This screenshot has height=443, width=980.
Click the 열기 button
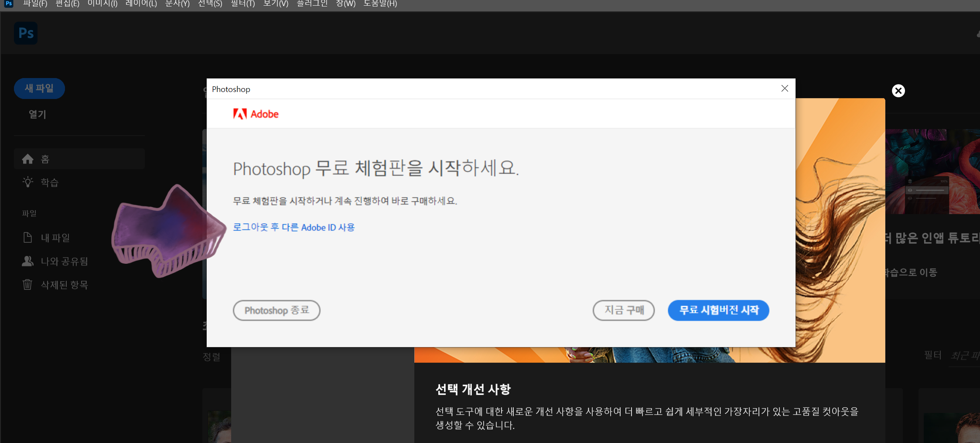click(38, 114)
